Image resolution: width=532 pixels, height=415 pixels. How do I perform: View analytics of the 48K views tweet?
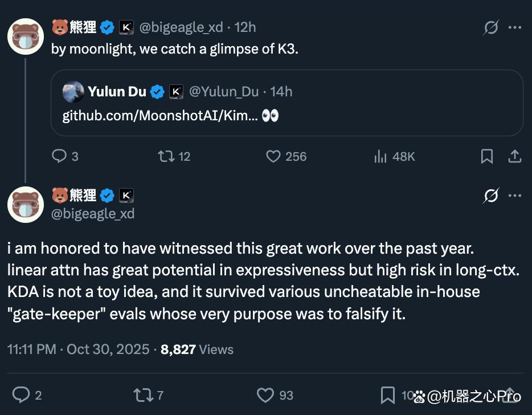(380, 156)
